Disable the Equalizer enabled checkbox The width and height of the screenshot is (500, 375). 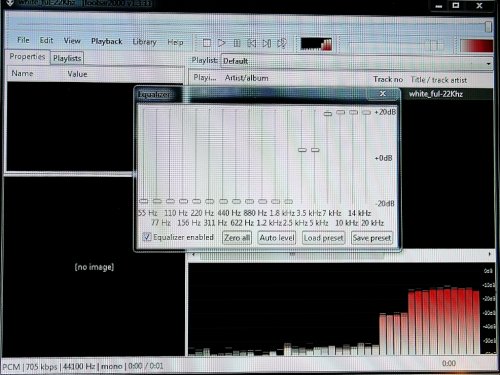pyautogui.click(x=147, y=237)
